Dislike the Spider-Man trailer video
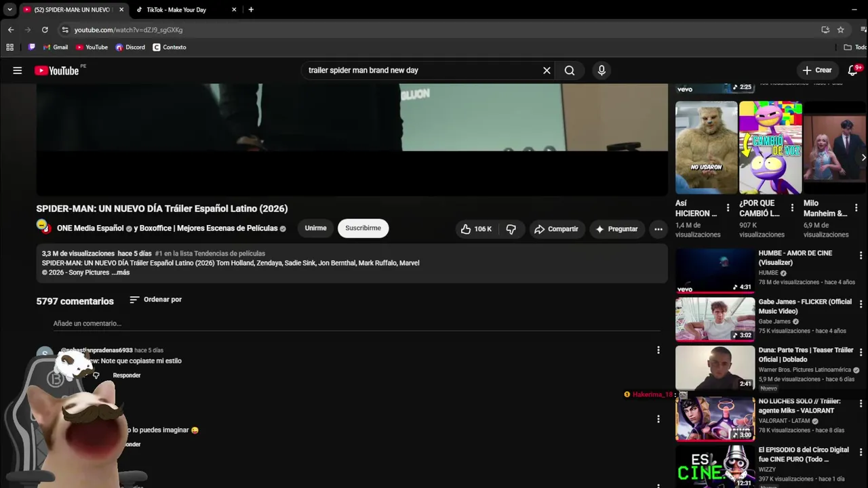Image resolution: width=868 pixels, height=488 pixels. [511, 229]
